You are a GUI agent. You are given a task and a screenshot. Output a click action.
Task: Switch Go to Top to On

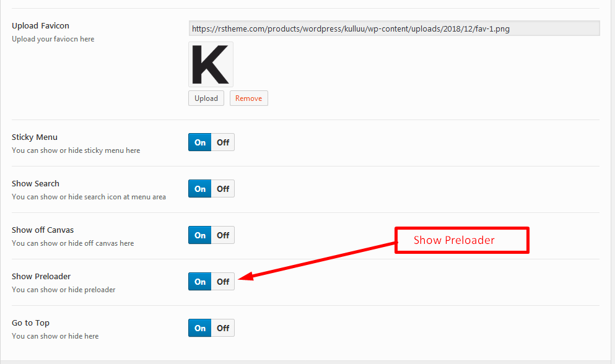(200, 328)
